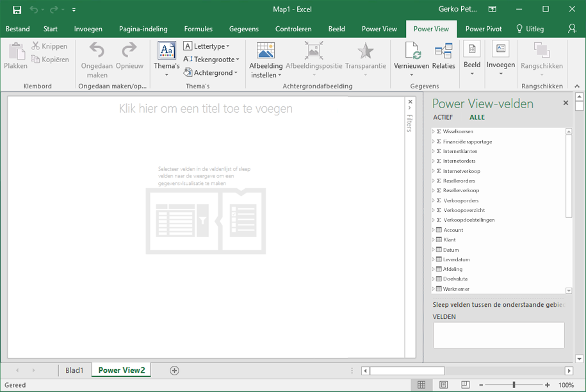Expand the Wisselkoersen table

[x=434, y=131]
